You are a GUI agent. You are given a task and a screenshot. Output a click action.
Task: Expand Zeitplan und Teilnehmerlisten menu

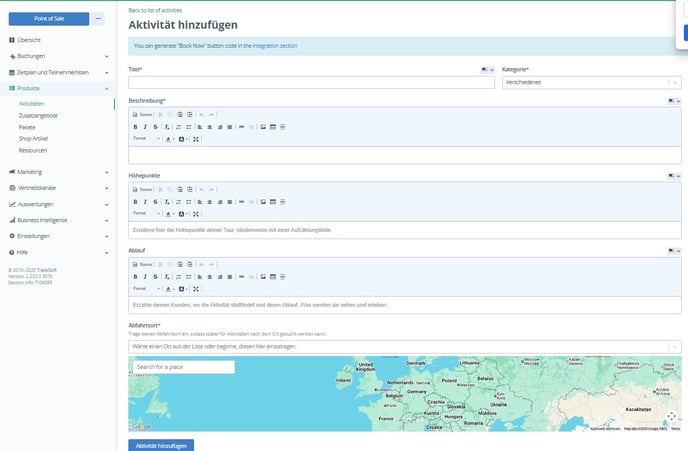click(x=58, y=72)
